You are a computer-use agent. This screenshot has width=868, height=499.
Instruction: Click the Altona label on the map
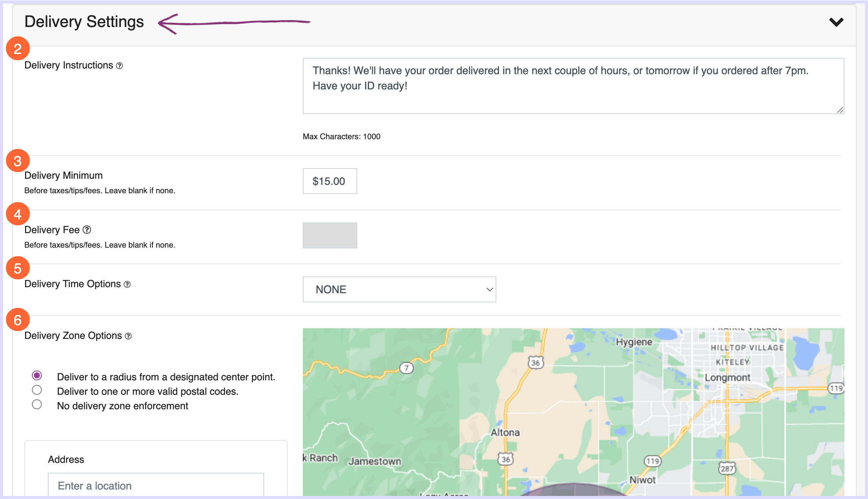coord(505,432)
